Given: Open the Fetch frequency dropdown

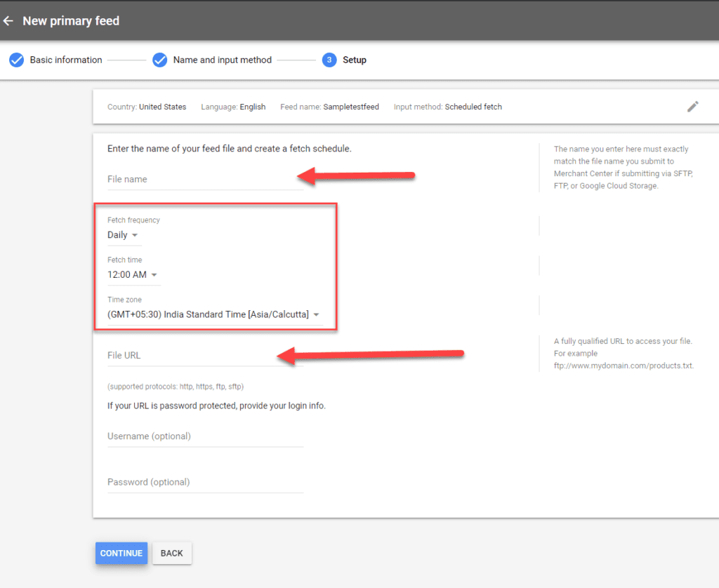Looking at the screenshot, I should pyautogui.click(x=124, y=234).
